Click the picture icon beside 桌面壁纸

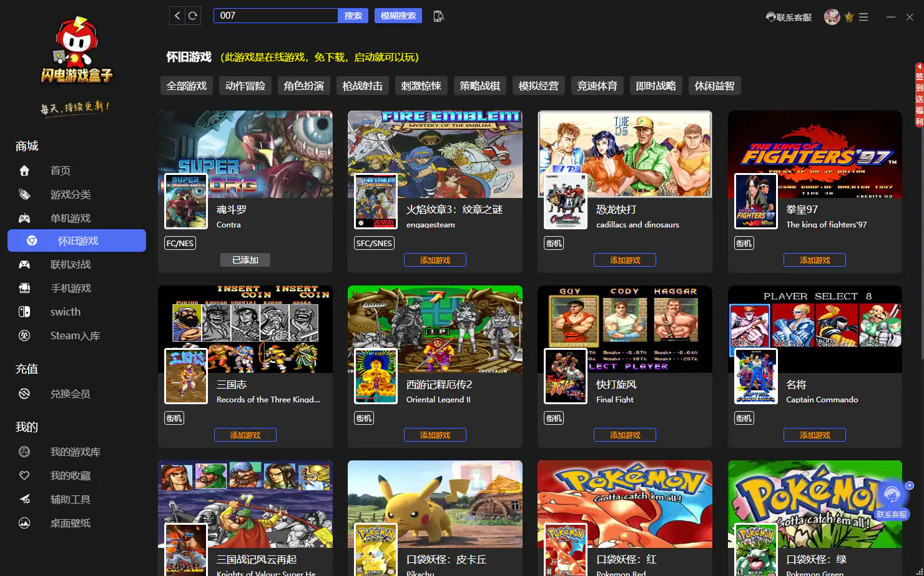pyautogui.click(x=24, y=524)
